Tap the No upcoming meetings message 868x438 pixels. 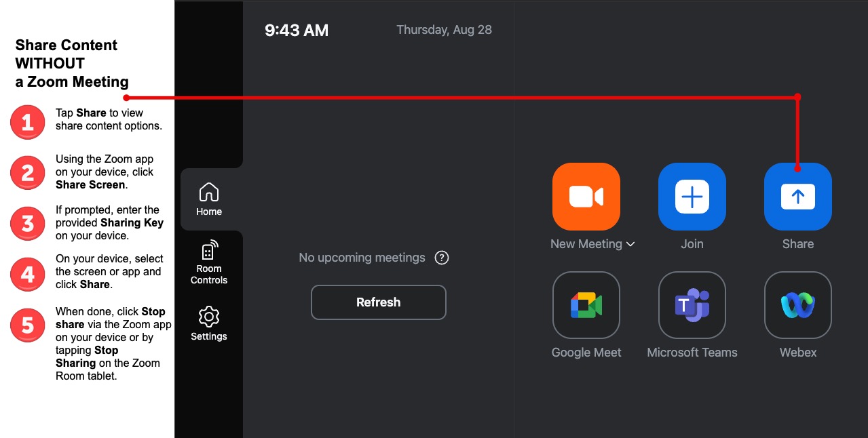point(362,258)
